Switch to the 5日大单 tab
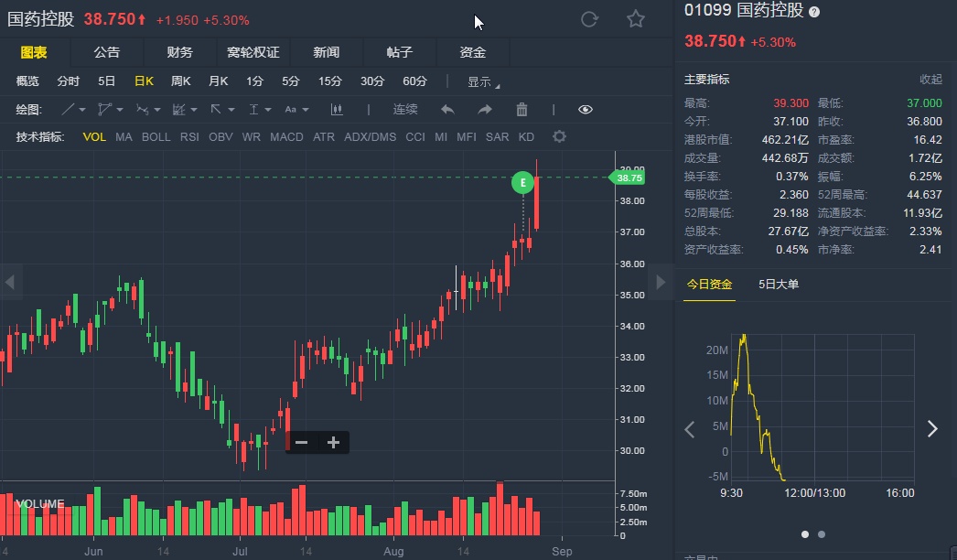The width and height of the screenshot is (957, 560). pyautogui.click(x=779, y=284)
